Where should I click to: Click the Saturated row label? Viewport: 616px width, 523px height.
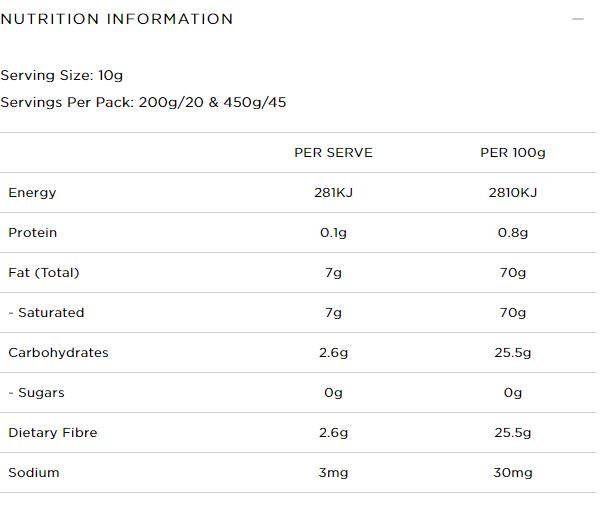[46, 313]
